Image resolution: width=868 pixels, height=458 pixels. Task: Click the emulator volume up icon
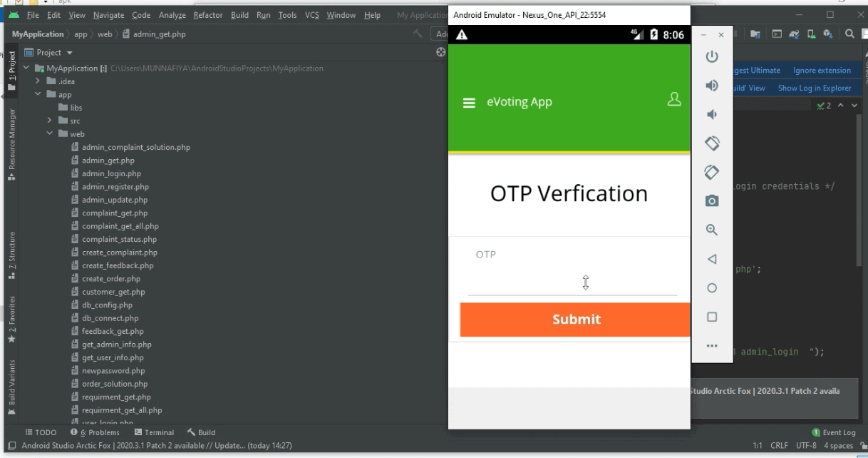point(711,86)
